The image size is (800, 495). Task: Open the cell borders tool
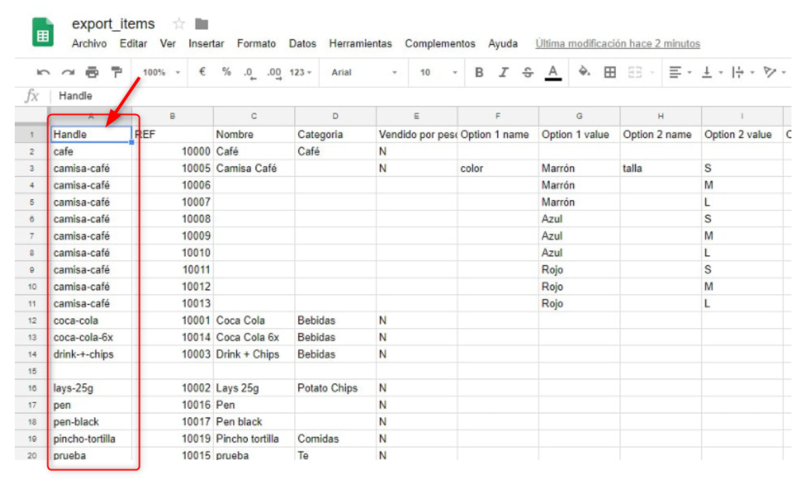[x=609, y=73]
